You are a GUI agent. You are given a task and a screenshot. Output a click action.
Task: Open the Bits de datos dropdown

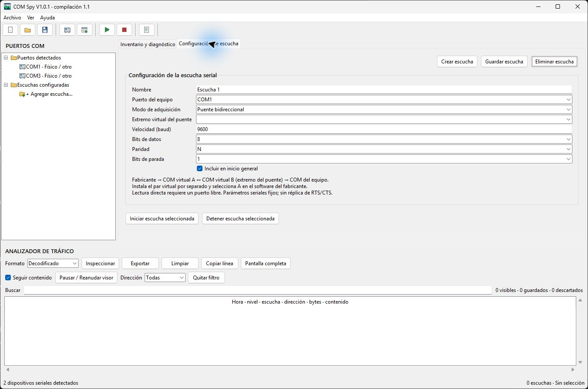click(384, 139)
